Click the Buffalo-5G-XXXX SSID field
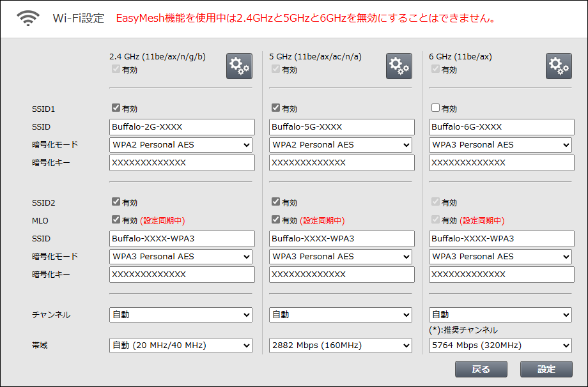The width and height of the screenshot is (588, 387). click(x=342, y=127)
